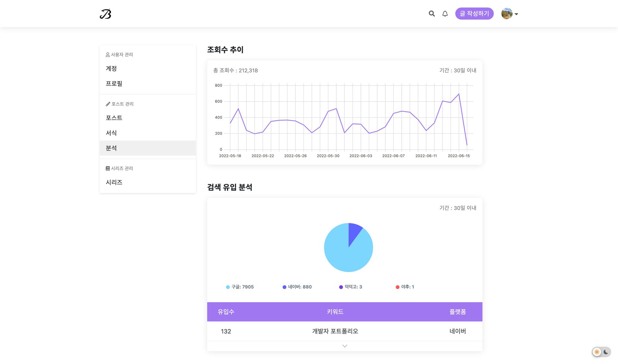
Task: Go to 포스트 management page
Action: pyautogui.click(x=114, y=118)
